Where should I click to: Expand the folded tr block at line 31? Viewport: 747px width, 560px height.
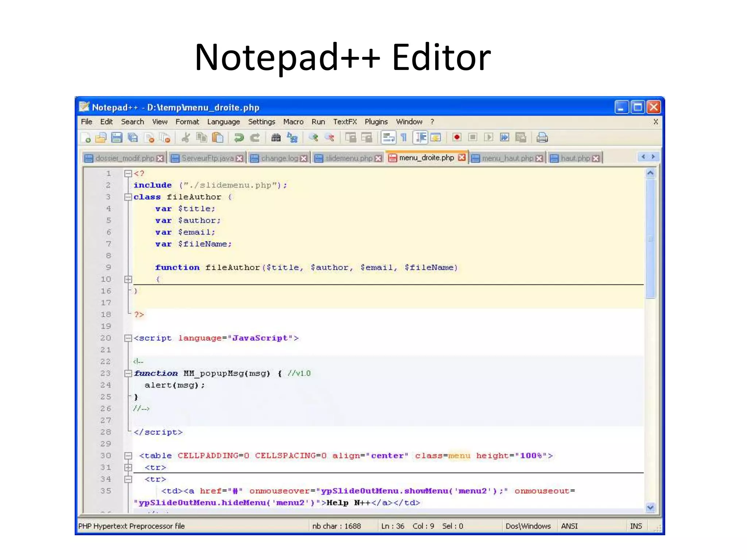pos(128,467)
